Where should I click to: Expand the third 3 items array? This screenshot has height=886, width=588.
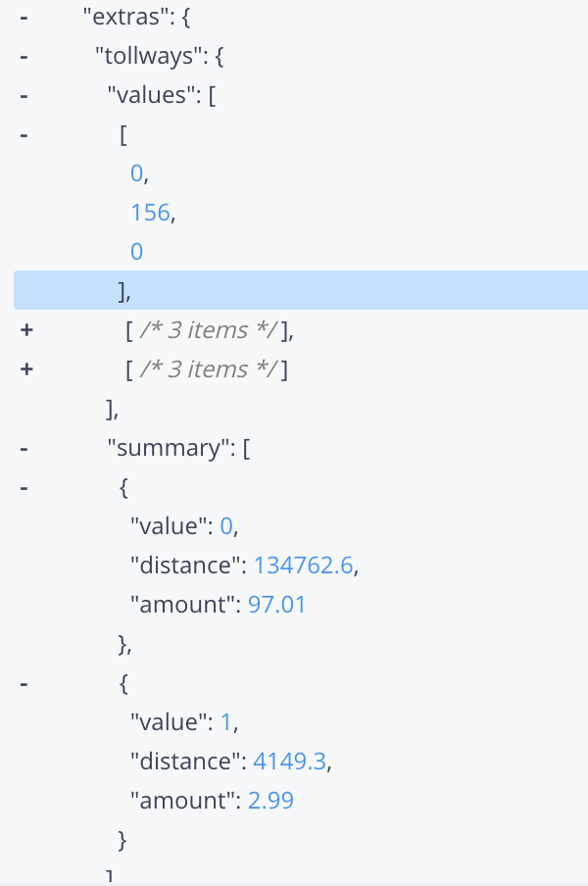click(26, 369)
